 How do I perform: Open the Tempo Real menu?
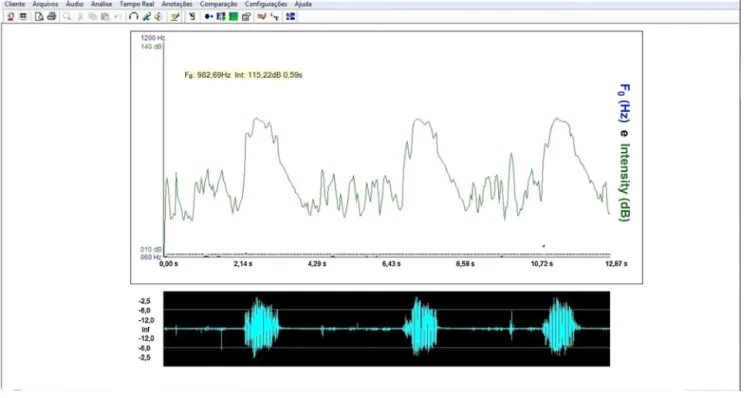coord(137,4)
